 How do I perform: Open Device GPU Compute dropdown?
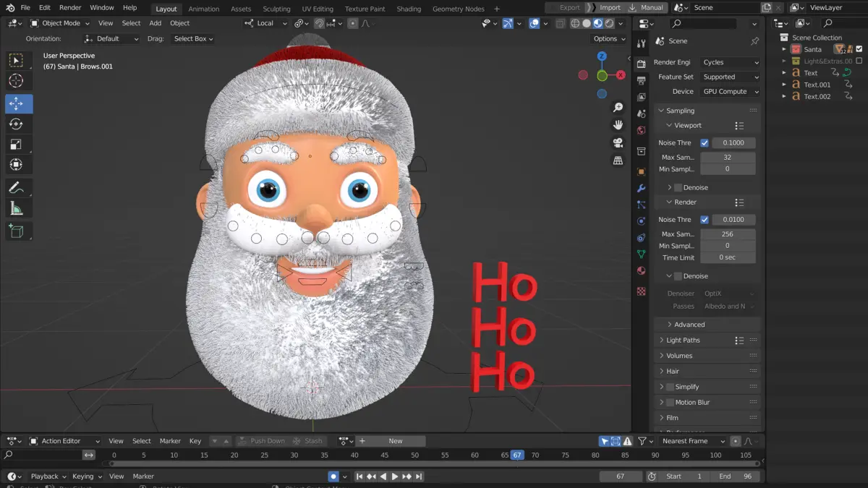730,92
